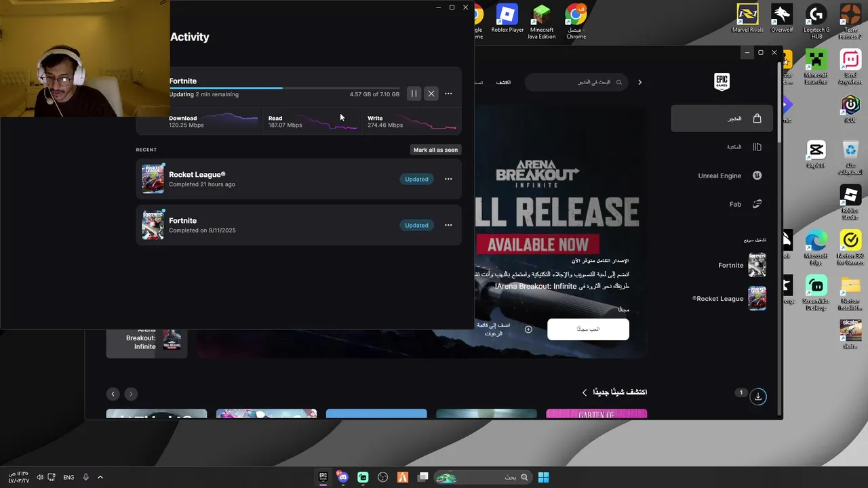Viewport: 868px width, 488px height.
Task: Open CapCut desktop shortcut
Action: pos(816,155)
